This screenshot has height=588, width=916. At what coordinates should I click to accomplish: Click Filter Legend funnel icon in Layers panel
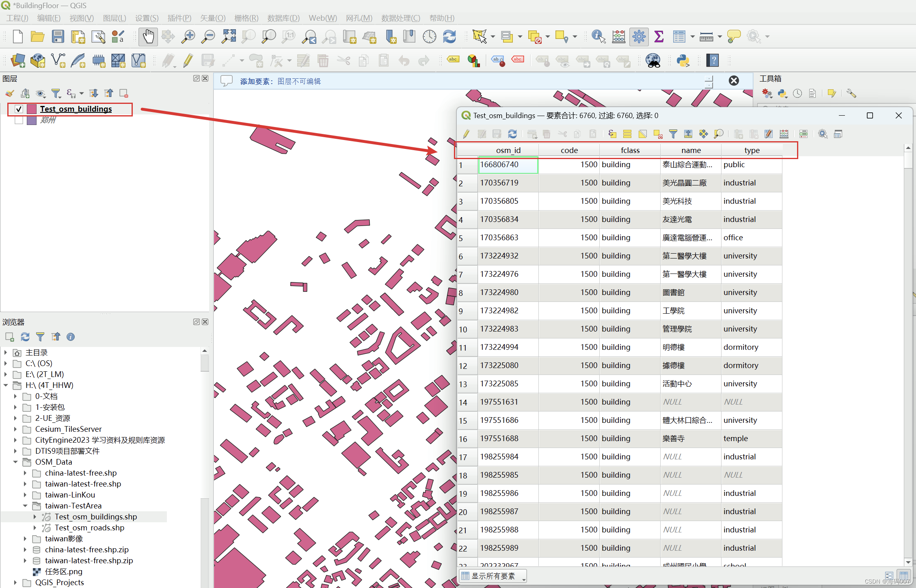(x=56, y=94)
